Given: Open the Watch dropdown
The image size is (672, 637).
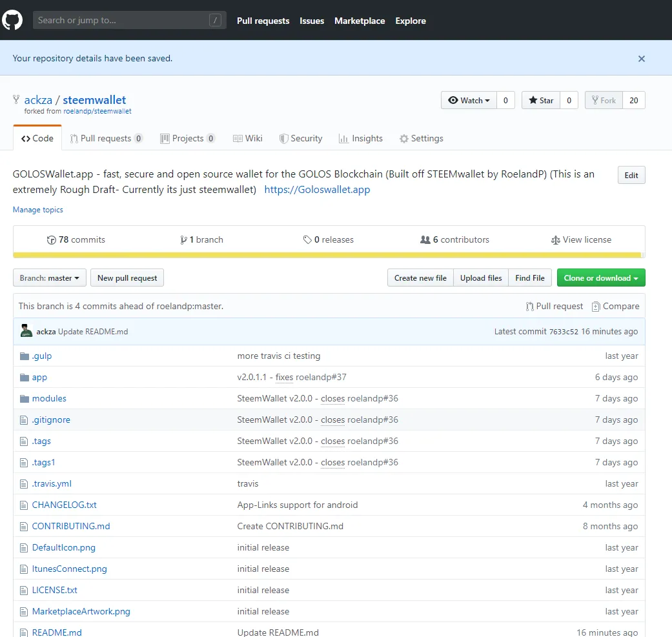Looking at the screenshot, I should [x=469, y=100].
